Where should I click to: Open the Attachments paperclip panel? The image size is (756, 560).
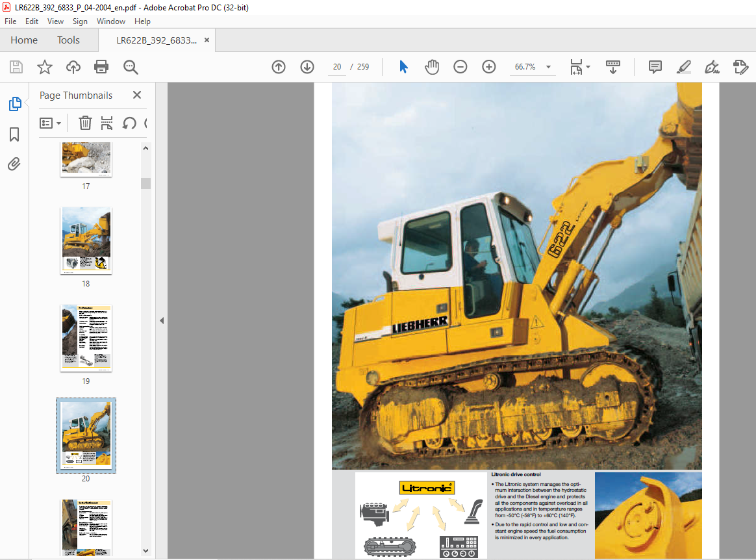pyautogui.click(x=14, y=164)
